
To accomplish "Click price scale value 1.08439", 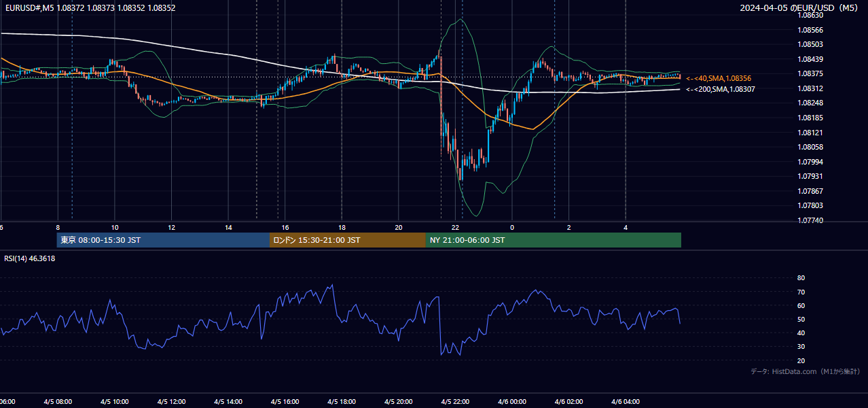I will click(x=809, y=59).
